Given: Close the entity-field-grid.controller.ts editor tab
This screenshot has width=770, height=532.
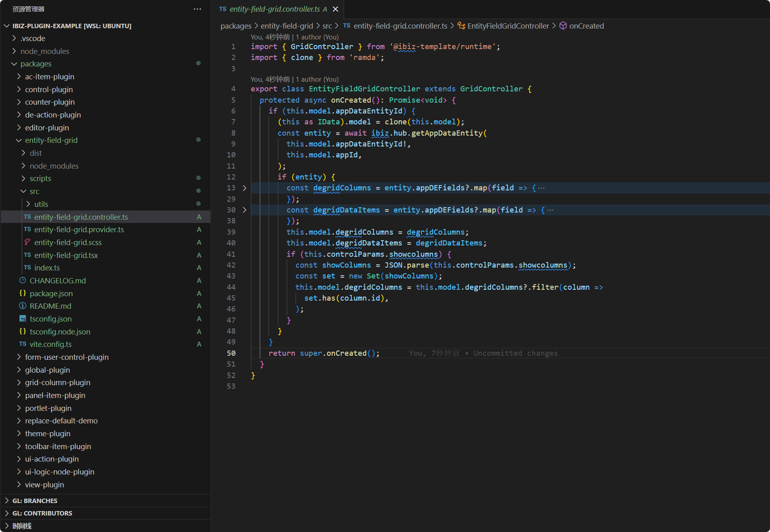Looking at the screenshot, I should coord(335,9).
